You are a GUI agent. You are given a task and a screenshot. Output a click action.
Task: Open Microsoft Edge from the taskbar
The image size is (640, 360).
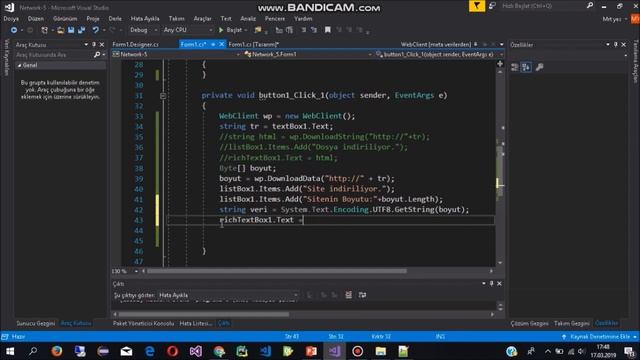149,351
